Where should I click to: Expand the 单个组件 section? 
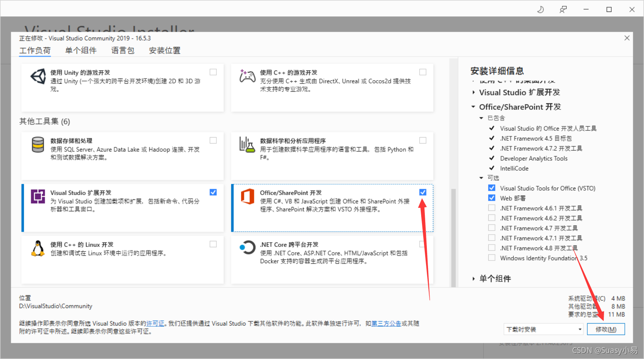point(474,278)
